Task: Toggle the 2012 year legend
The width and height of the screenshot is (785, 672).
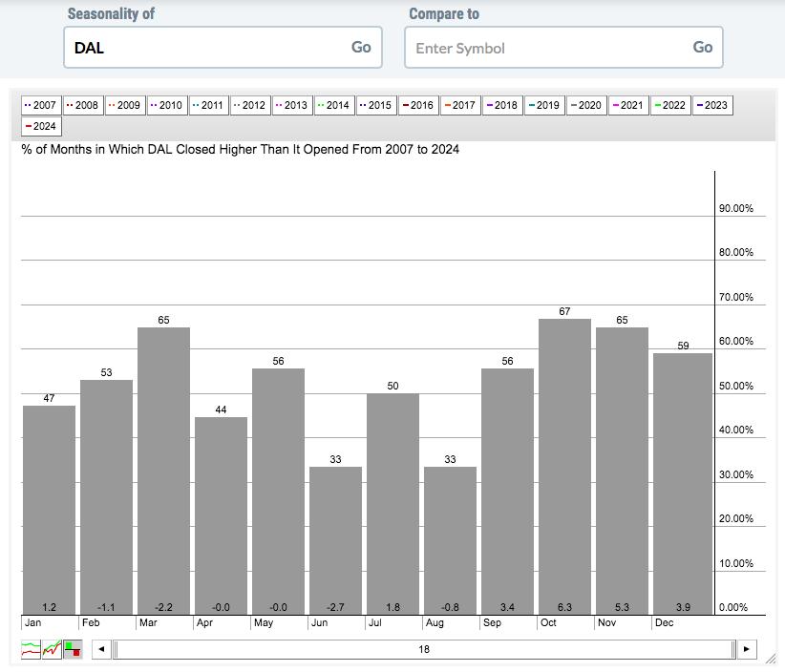Action: [250, 105]
